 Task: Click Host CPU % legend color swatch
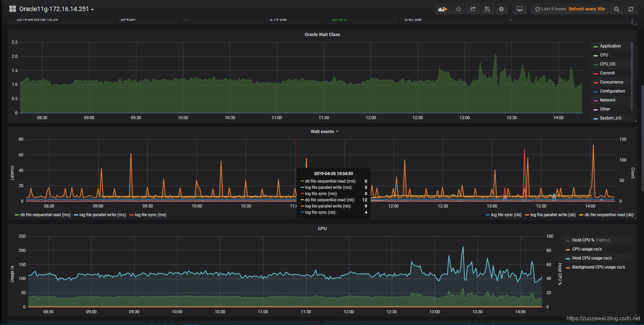coord(568,240)
